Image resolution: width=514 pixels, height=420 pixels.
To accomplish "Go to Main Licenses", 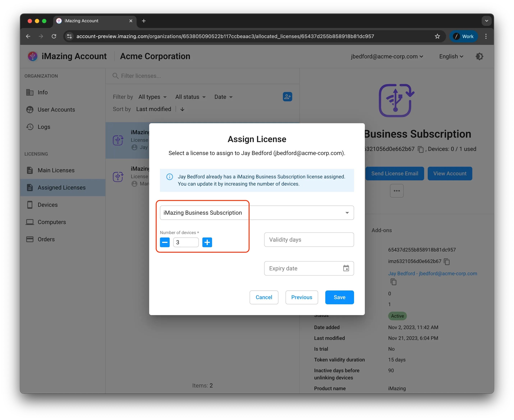I will (x=56, y=170).
